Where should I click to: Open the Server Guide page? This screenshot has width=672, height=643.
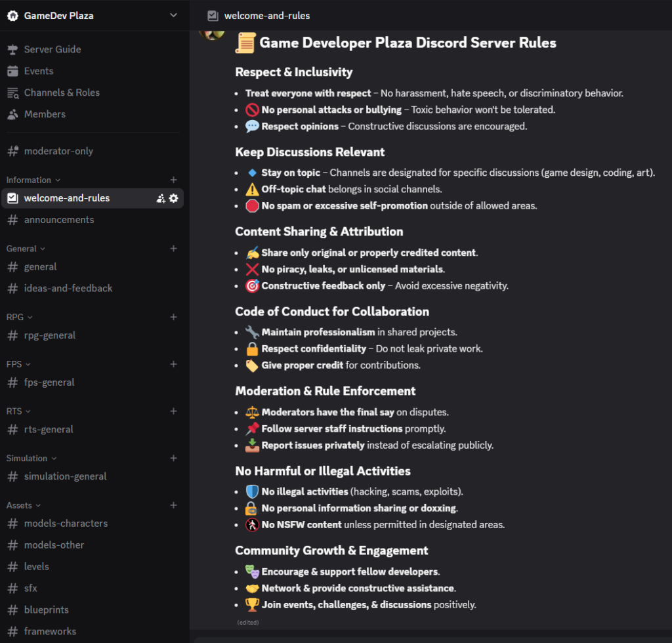(x=93, y=49)
